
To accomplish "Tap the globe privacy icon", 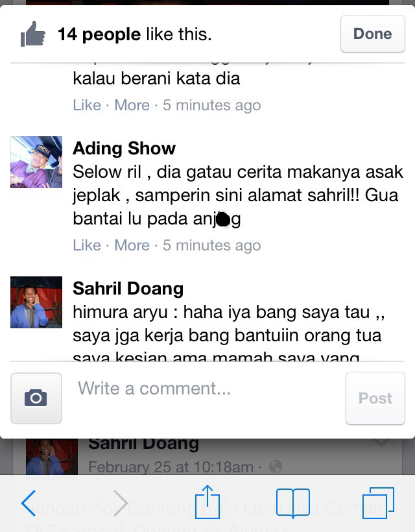I will 276,466.
